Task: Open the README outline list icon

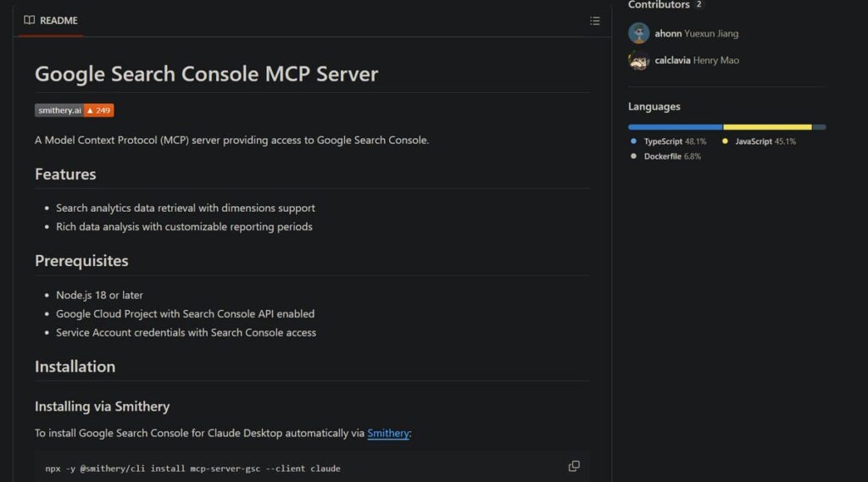Action: 595,21
